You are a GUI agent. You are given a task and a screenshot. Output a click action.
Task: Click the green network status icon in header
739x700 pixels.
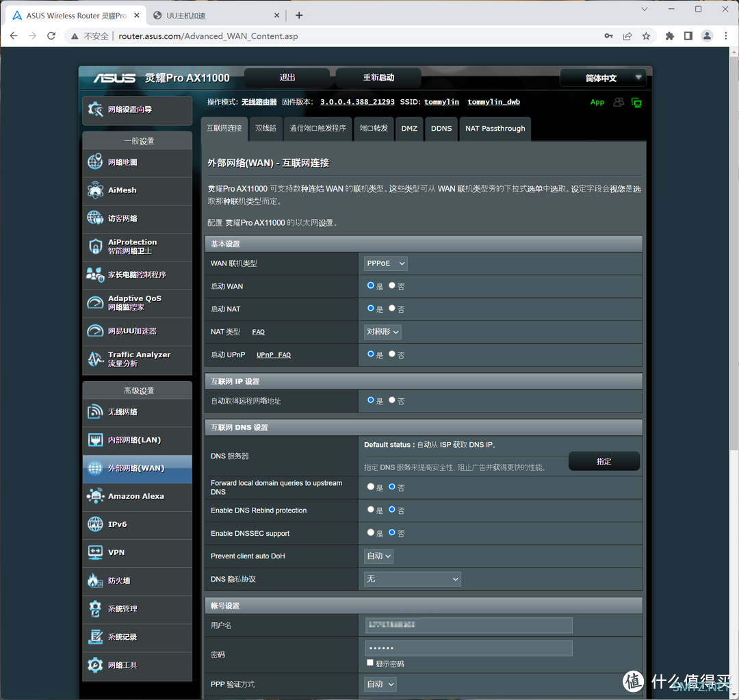click(636, 103)
